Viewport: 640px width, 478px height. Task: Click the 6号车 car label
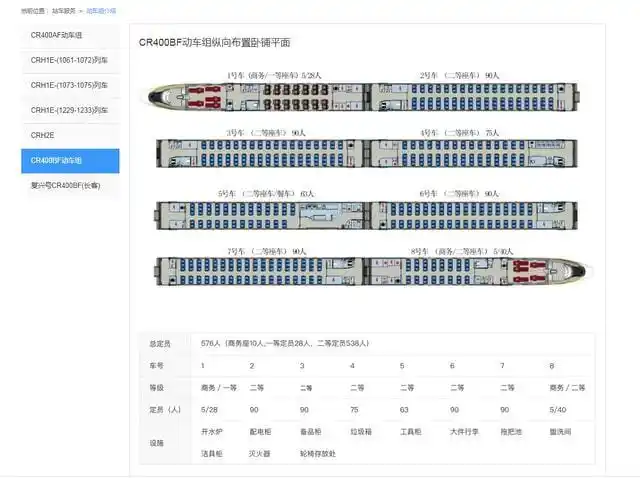(x=459, y=194)
